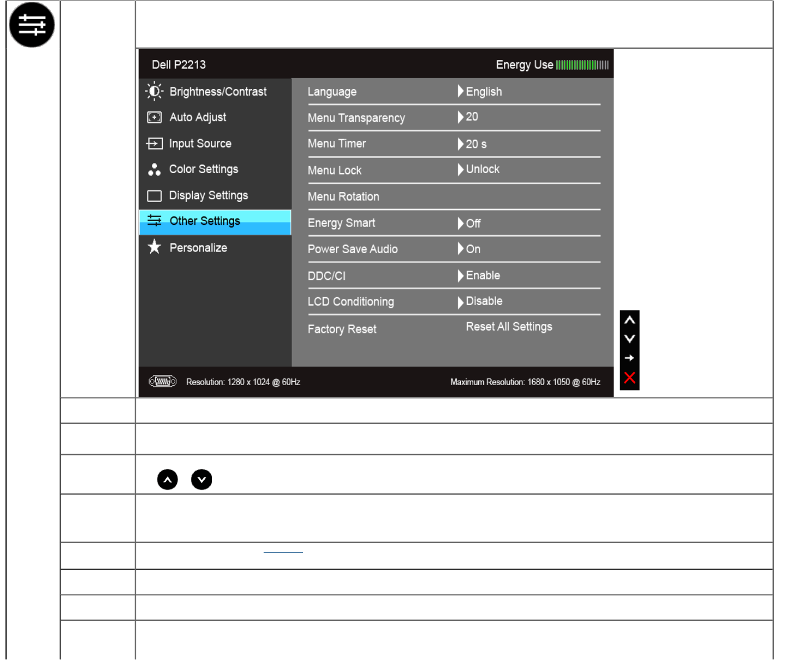The image size is (812, 660).
Task: Expand the Menu Lock Unlock option
Action: (x=478, y=169)
